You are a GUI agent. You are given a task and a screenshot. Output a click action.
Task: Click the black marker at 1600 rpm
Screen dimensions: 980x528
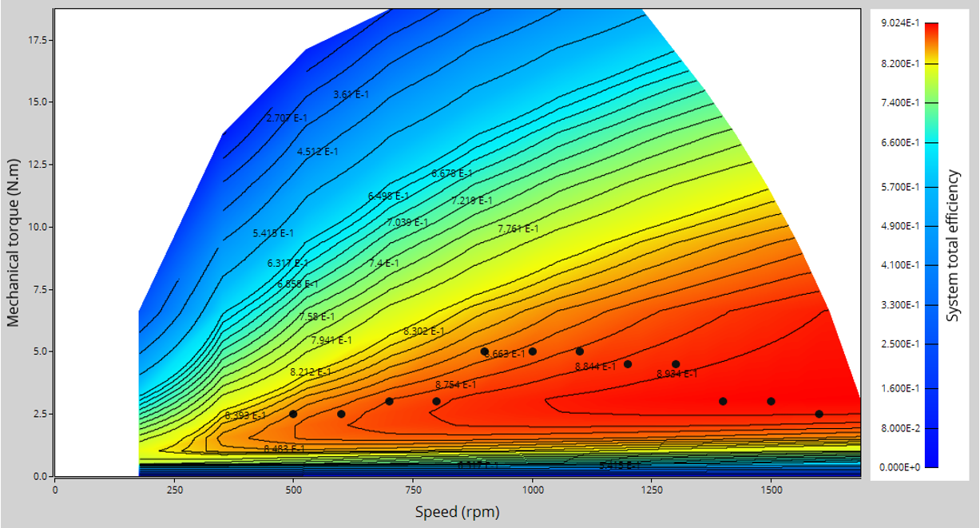point(819,414)
